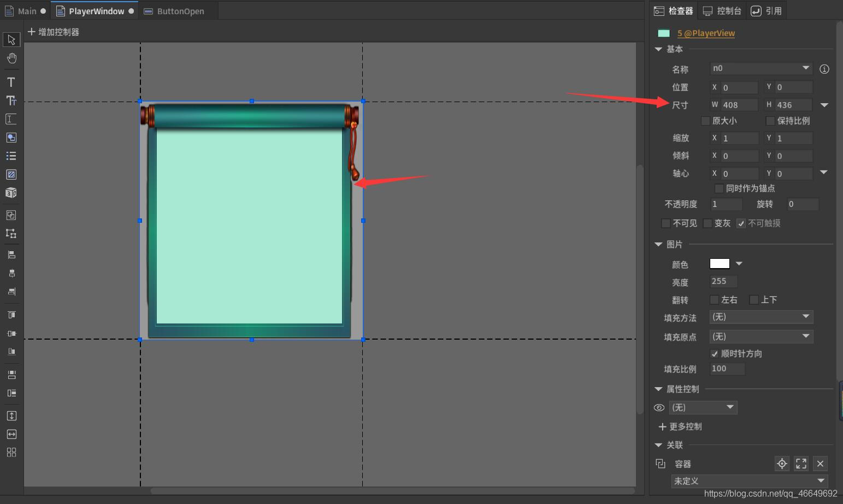Pick the text tool

(11, 82)
